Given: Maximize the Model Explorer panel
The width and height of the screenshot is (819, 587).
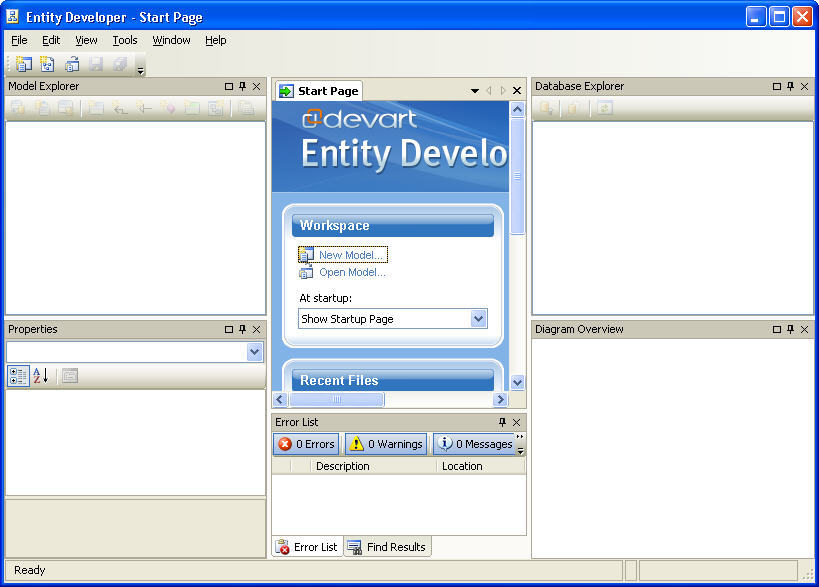Looking at the screenshot, I should (x=229, y=86).
